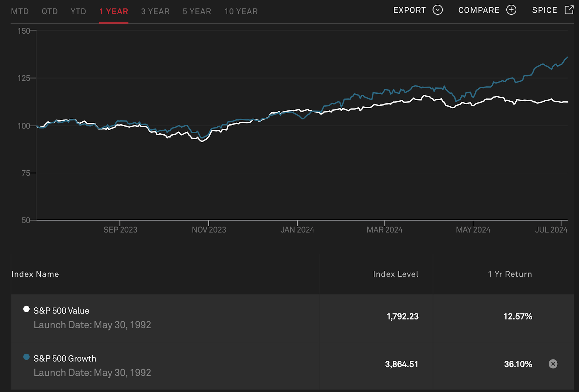Click the JUL 2024 axis label

click(x=551, y=230)
